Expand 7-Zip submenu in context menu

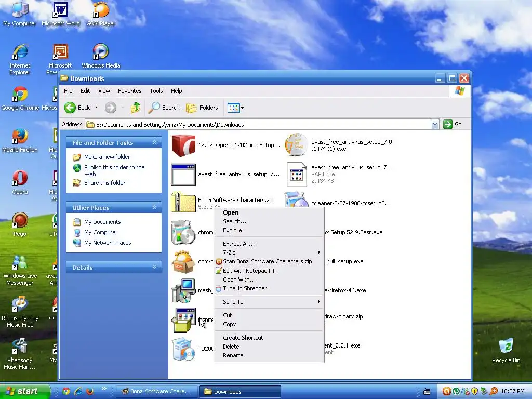(x=318, y=252)
